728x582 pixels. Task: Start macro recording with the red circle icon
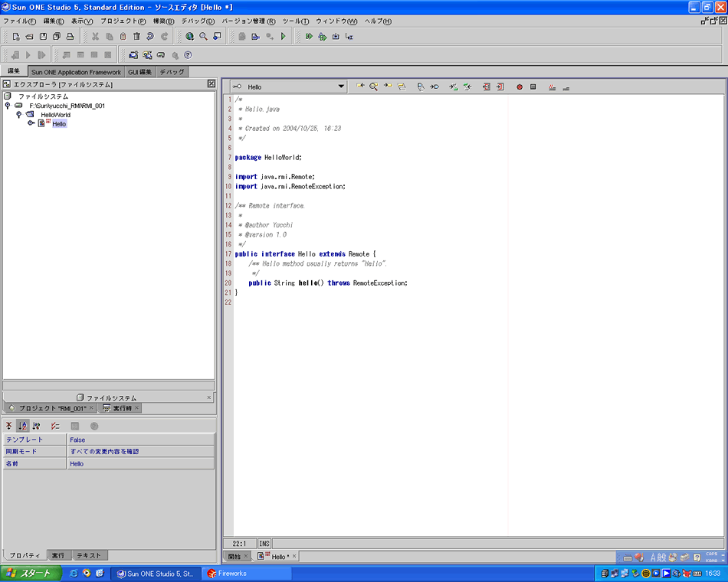(519, 87)
